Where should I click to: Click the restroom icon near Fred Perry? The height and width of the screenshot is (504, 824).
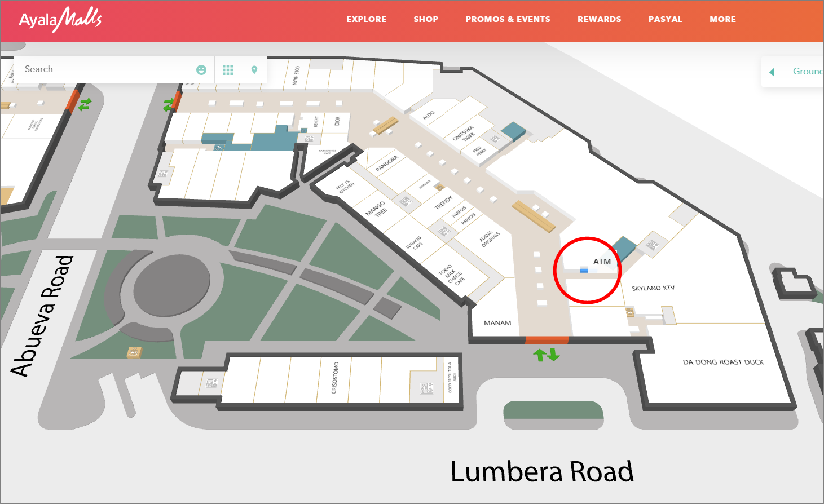tap(495, 138)
